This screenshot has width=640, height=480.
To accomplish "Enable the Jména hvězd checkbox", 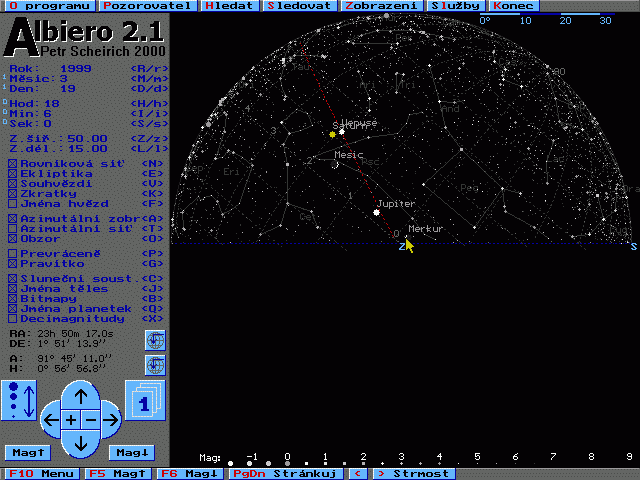I will click(x=13, y=203).
